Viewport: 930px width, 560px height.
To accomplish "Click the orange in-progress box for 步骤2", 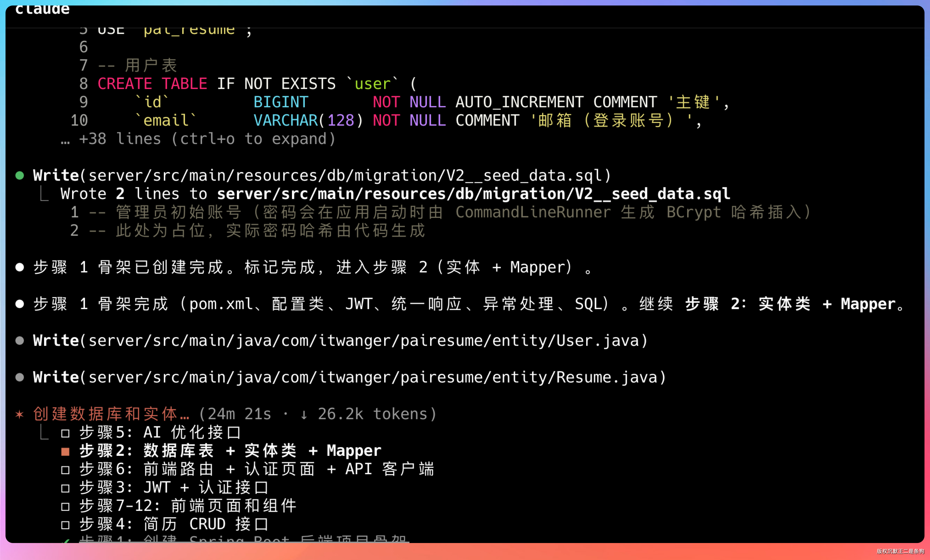I will pyautogui.click(x=65, y=451).
